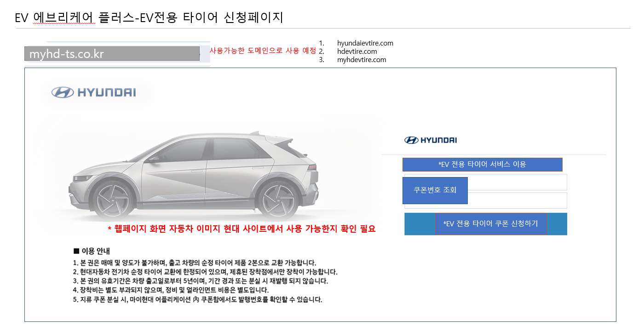The height and width of the screenshot is (332, 644).
Task: Open the hyundaievtire.com domain entry
Action: coord(365,43)
